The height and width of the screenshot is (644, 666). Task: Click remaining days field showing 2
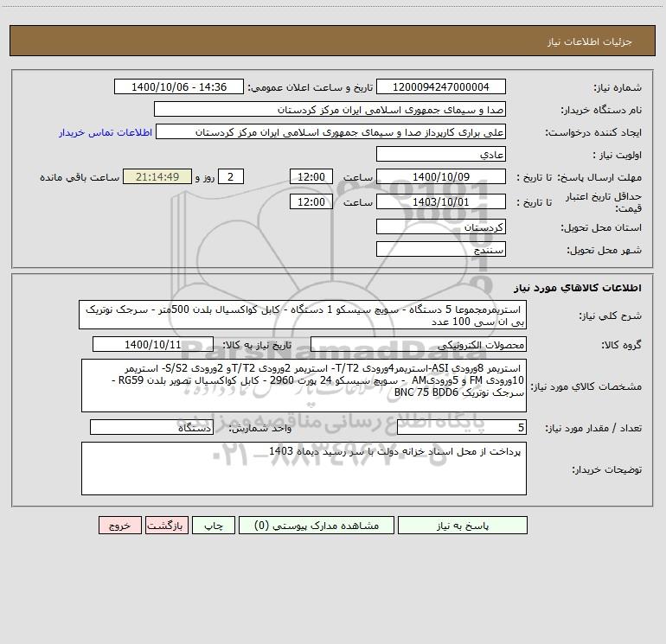coord(231,176)
